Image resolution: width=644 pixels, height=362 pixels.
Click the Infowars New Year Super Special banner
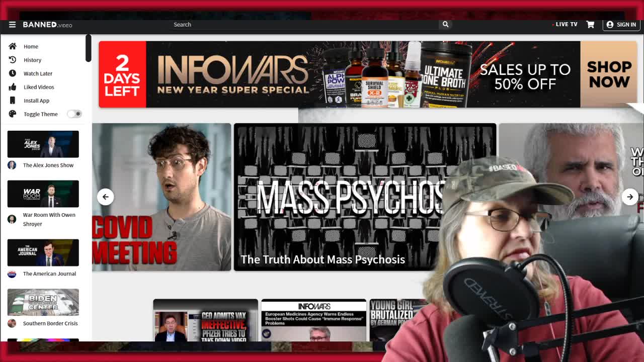pyautogui.click(x=368, y=74)
